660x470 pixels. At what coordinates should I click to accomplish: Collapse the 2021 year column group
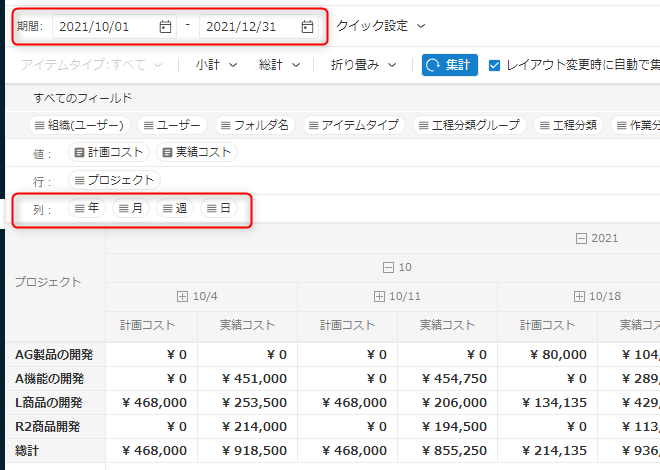pos(581,239)
